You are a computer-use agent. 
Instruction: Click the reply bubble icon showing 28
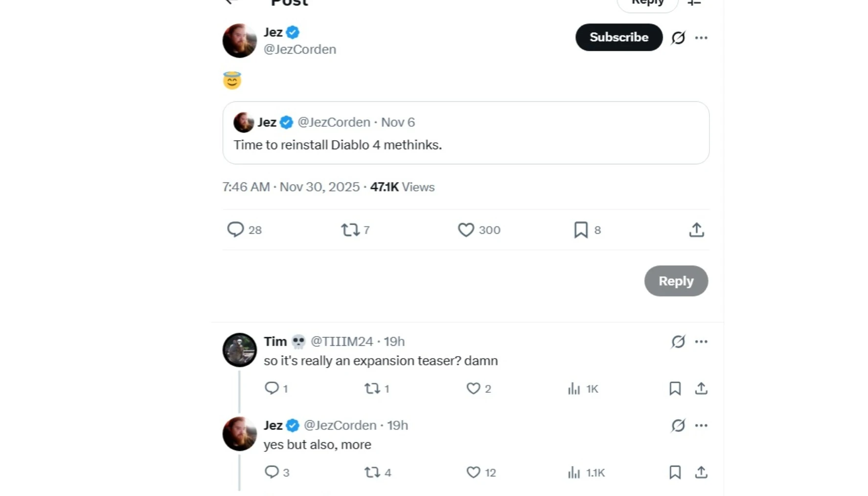click(x=235, y=229)
